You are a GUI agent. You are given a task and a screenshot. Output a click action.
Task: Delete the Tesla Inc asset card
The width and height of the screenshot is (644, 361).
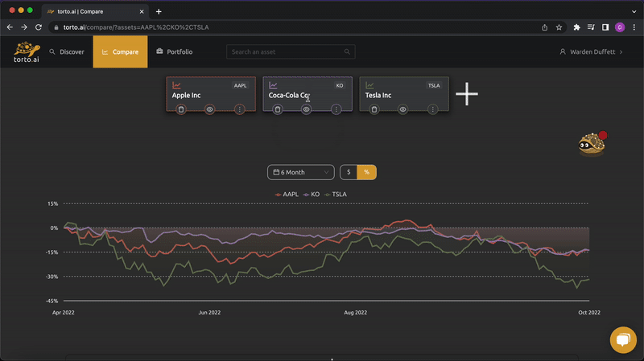click(x=374, y=109)
